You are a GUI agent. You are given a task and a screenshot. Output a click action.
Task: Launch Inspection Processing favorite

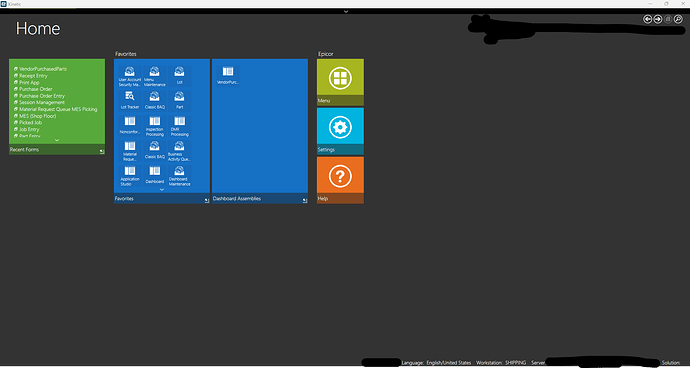pyautogui.click(x=154, y=126)
